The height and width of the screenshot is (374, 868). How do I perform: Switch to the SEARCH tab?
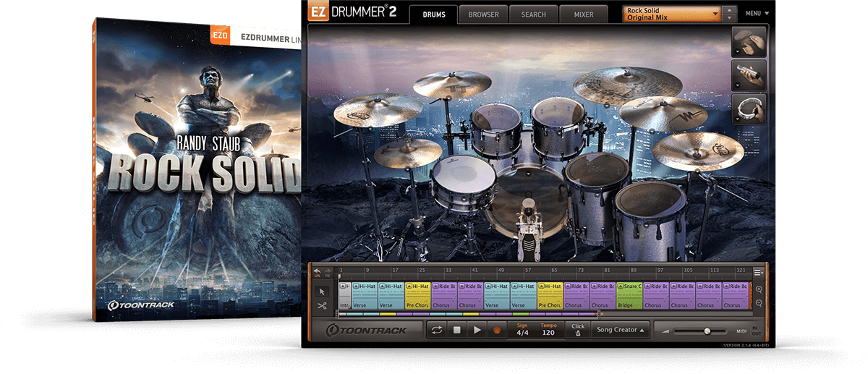[533, 14]
